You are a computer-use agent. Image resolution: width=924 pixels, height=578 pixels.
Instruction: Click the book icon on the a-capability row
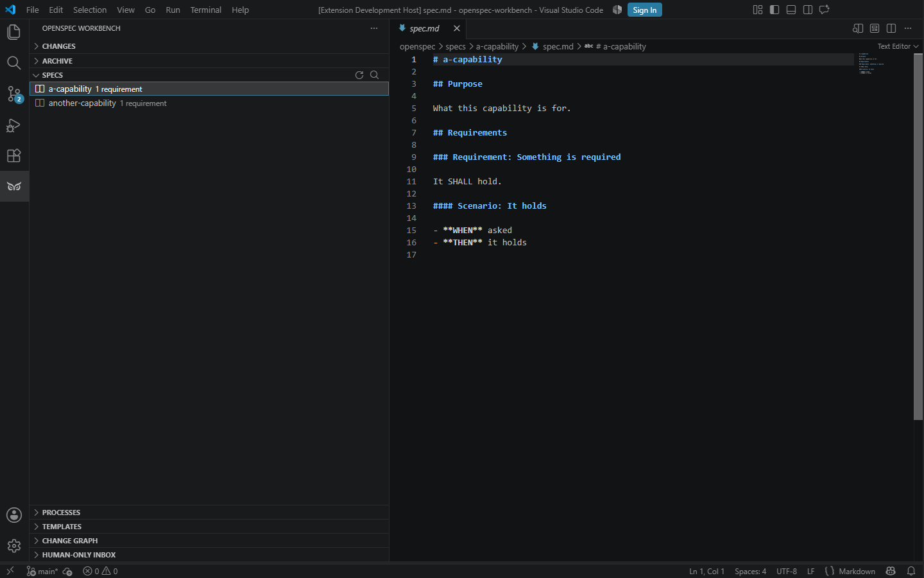click(x=40, y=89)
